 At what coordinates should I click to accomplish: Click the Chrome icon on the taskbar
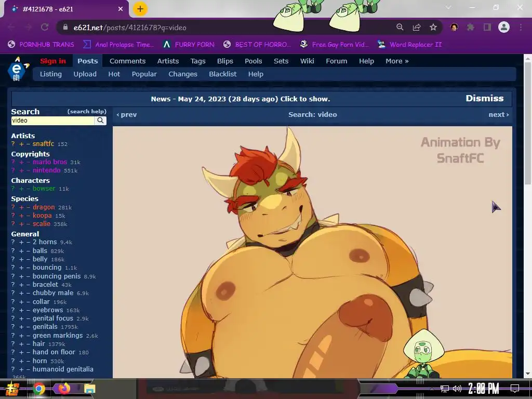(x=38, y=389)
